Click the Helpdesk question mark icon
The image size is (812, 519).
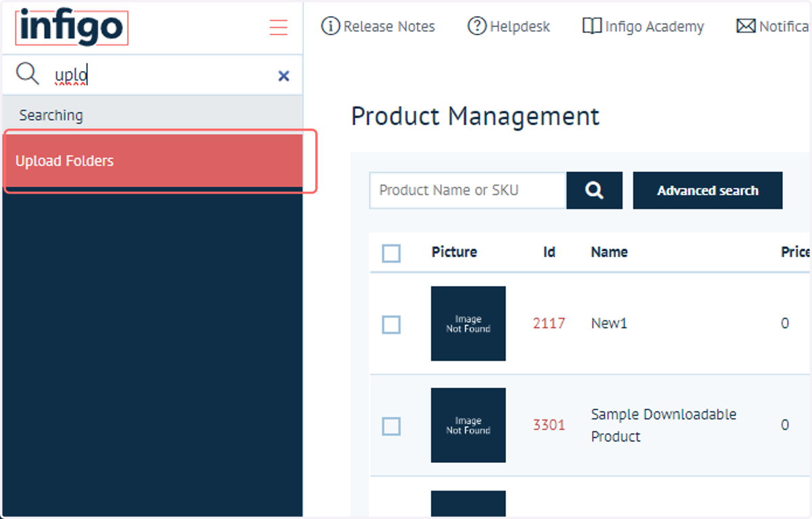pos(477,26)
